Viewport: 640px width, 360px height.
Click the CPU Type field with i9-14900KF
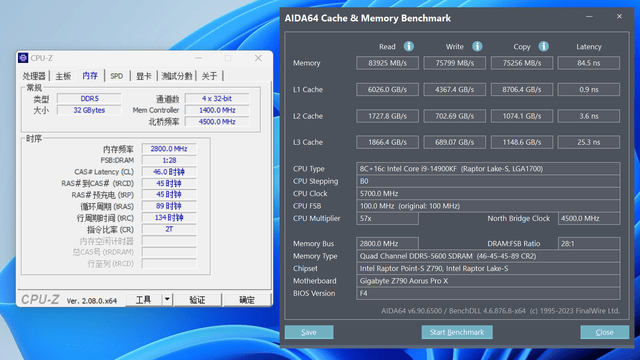(x=488, y=169)
